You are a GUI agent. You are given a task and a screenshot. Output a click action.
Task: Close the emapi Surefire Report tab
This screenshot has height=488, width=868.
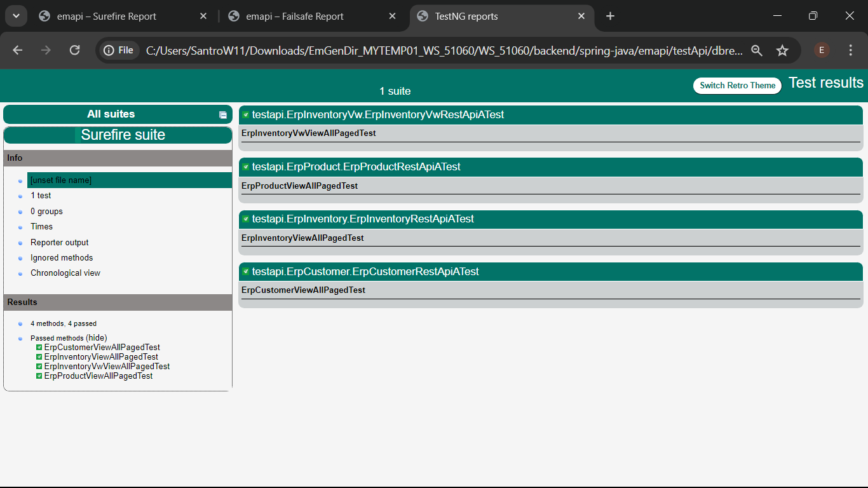tap(203, 16)
